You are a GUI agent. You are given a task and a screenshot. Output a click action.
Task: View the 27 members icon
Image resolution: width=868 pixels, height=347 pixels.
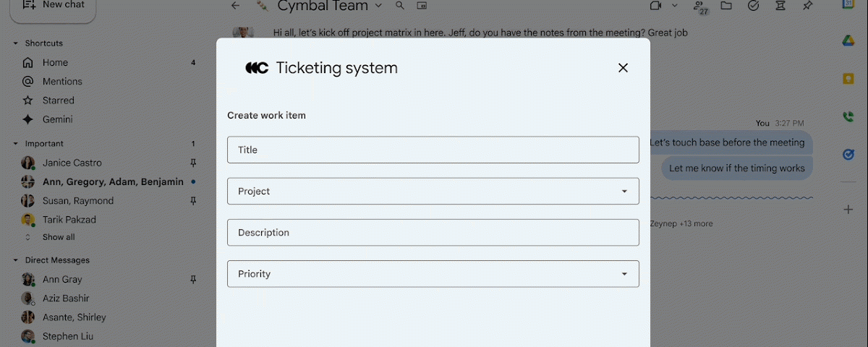tap(699, 7)
